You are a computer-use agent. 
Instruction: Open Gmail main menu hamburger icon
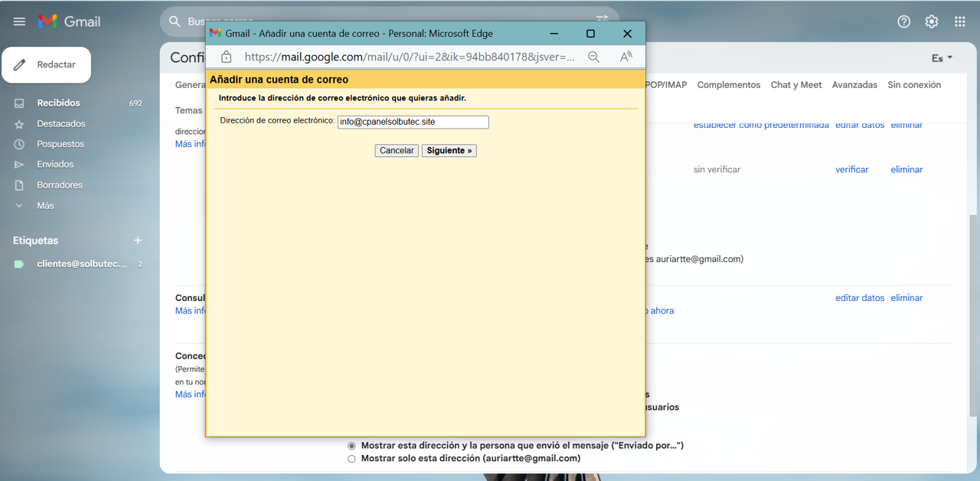[x=19, y=21]
